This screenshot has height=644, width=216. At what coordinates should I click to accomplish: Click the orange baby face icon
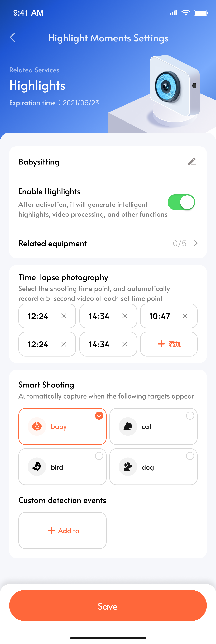click(37, 426)
